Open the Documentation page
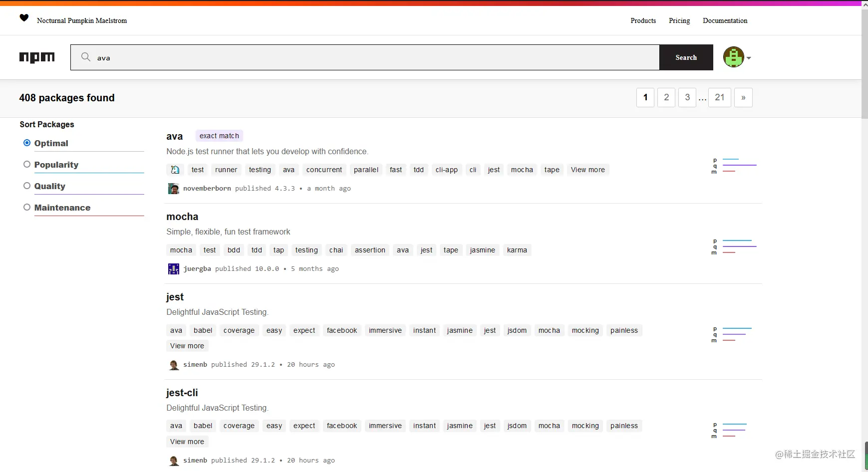868x472 pixels. click(x=725, y=20)
